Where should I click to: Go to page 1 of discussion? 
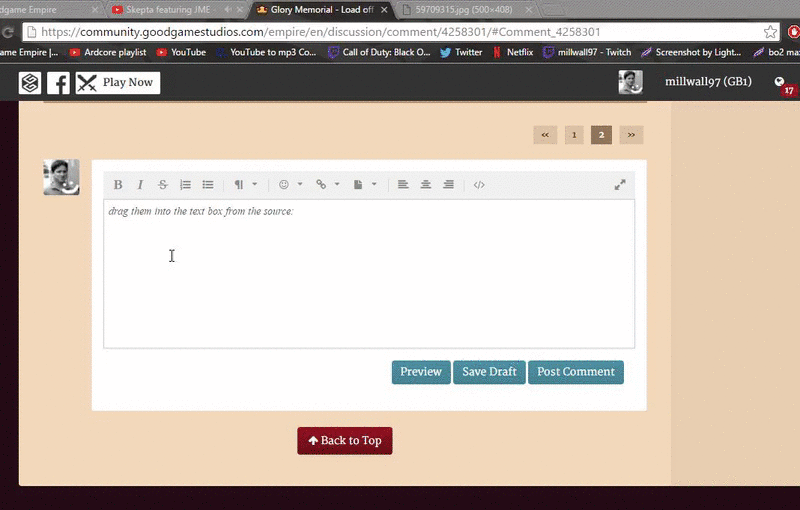574,135
